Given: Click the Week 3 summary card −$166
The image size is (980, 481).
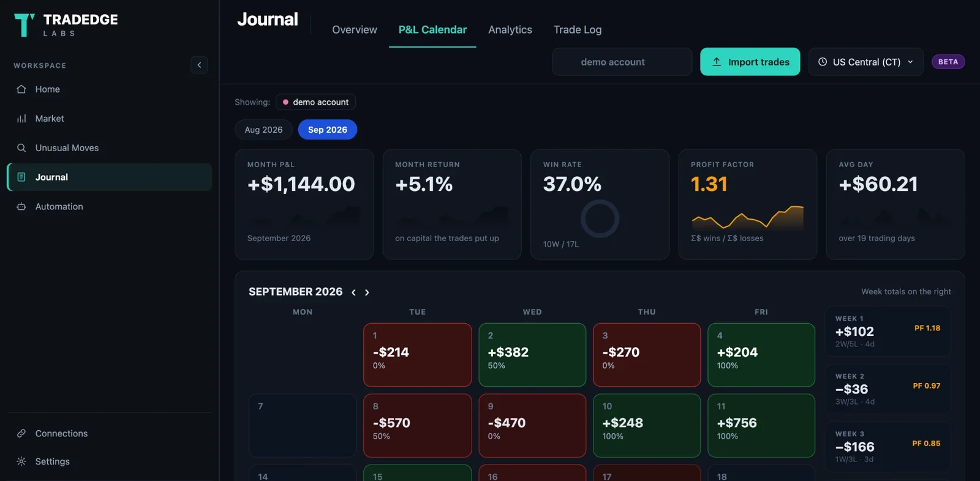Looking at the screenshot, I should click(x=888, y=447).
